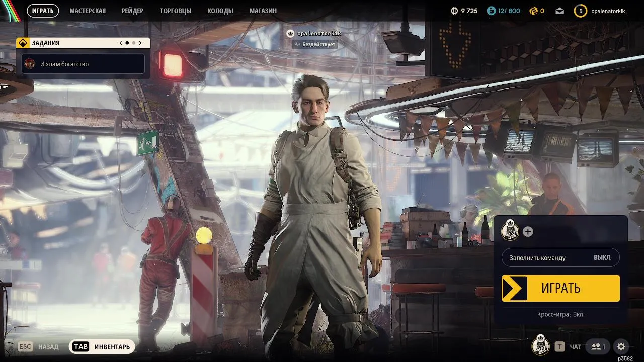Open settings via the gear icon
Screen dimensions: 644x362
click(x=621, y=346)
